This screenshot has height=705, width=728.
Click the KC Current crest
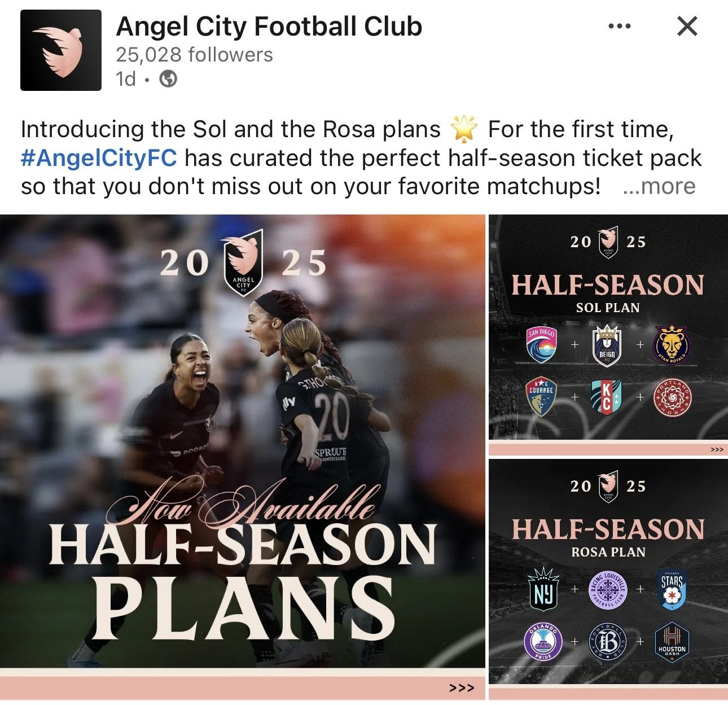[607, 397]
